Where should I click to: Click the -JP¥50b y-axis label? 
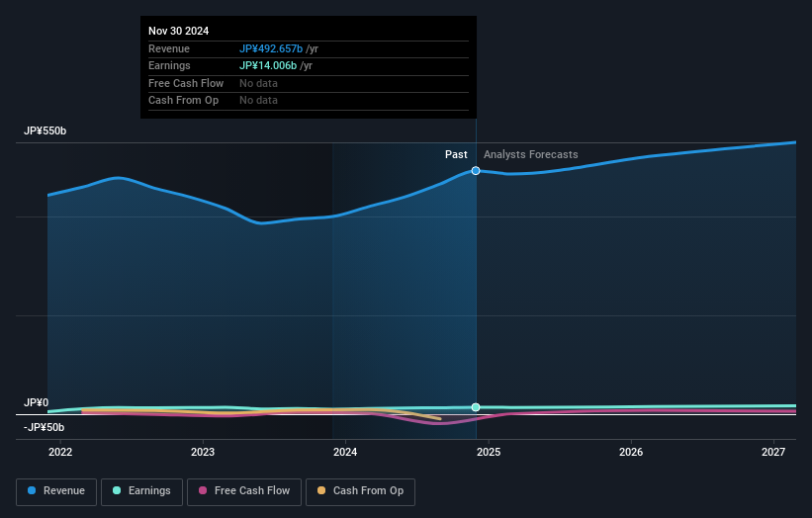point(45,427)
